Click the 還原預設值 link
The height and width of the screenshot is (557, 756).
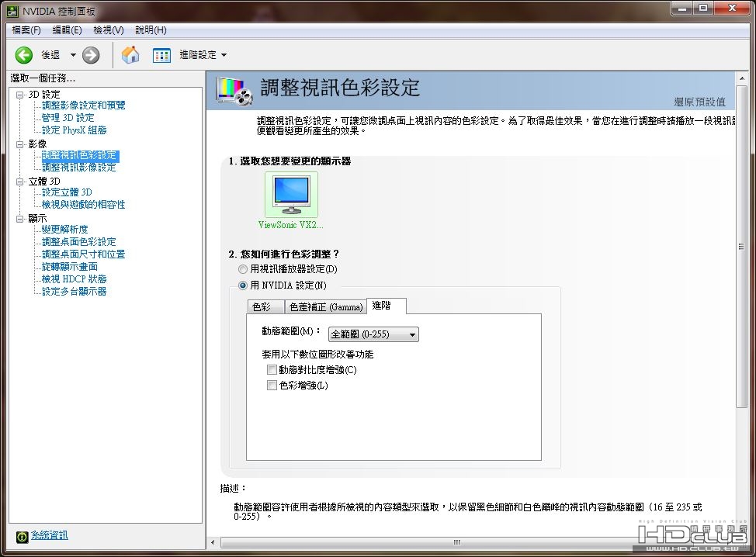point(699,102)
